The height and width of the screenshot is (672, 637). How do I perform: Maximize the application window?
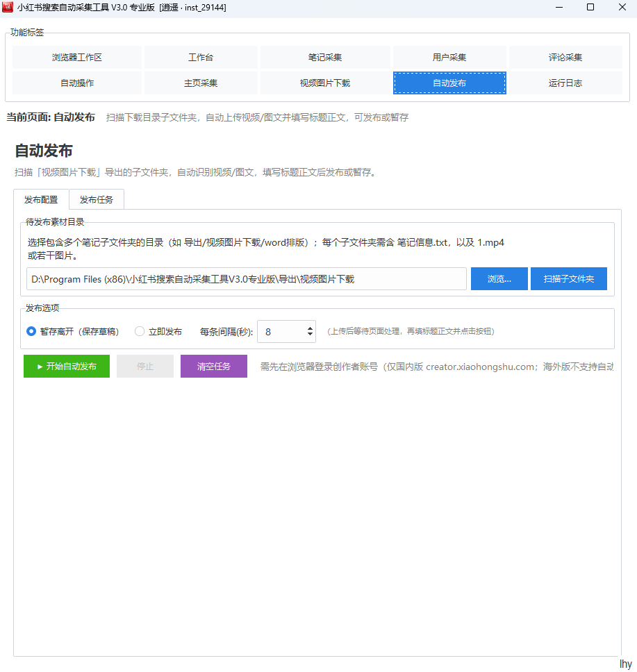point(590,7)
